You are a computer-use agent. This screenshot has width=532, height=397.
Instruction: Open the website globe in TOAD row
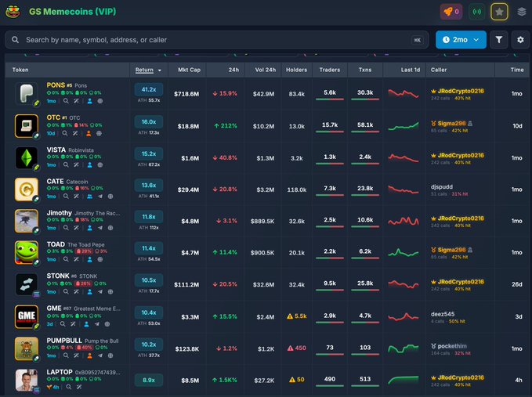[x=100, y=259]
